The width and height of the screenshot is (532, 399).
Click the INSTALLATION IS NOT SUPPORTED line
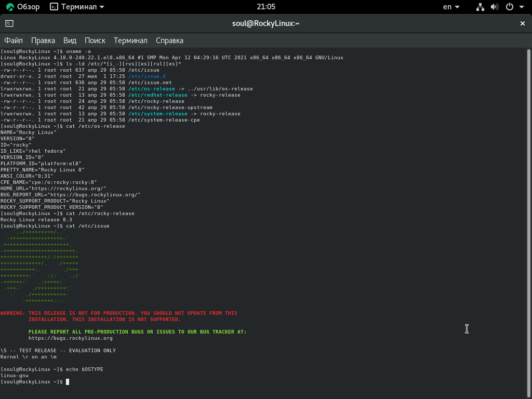point(105,320)
